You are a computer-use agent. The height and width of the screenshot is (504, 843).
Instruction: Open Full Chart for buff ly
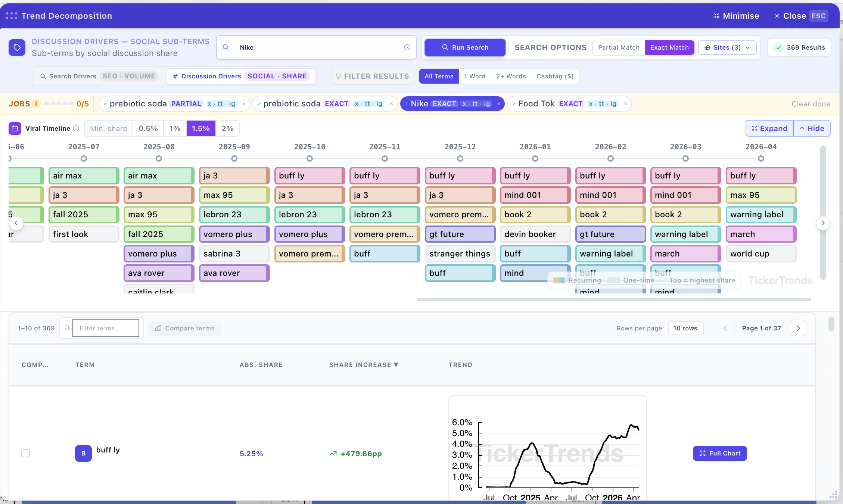(x=719, y=453)
